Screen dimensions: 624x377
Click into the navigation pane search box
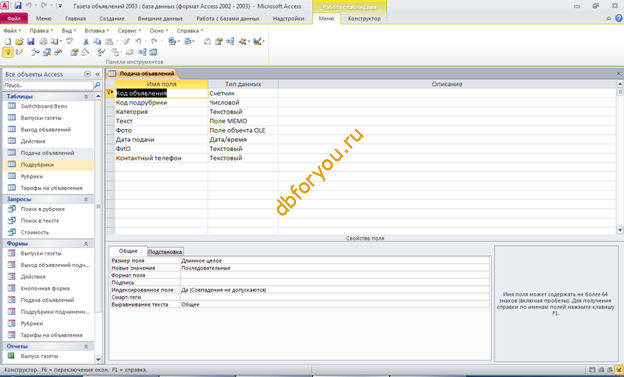tap(48, 85)
